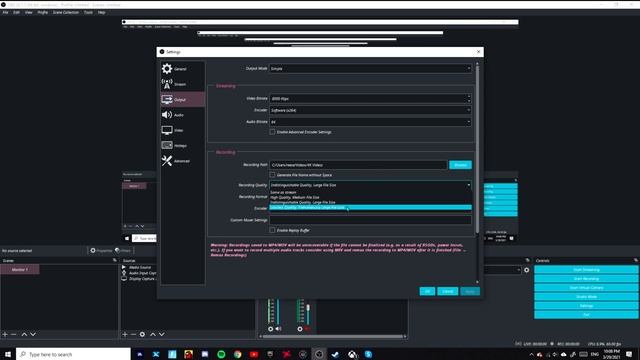Choose Lossless Quality option in list
Image resolution: width=640 pixels, height=360 pixels.
[370, 207]
